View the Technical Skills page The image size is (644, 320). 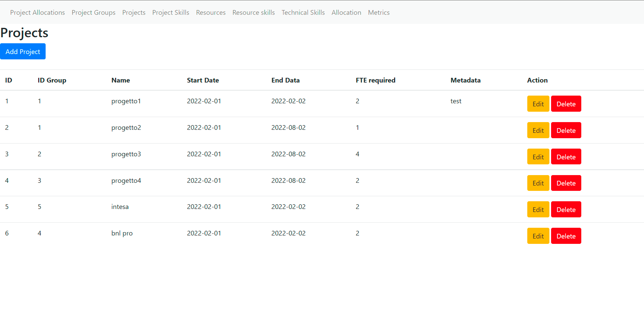click(x=303, y=12)
